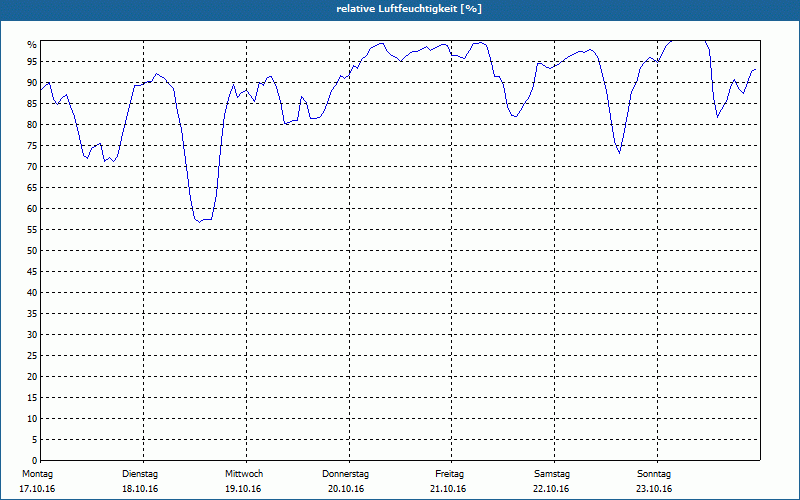Viewport: 800px width, 500px height.
Task: Click the 'Donnerstag' day label
Action: coord(345,474)
